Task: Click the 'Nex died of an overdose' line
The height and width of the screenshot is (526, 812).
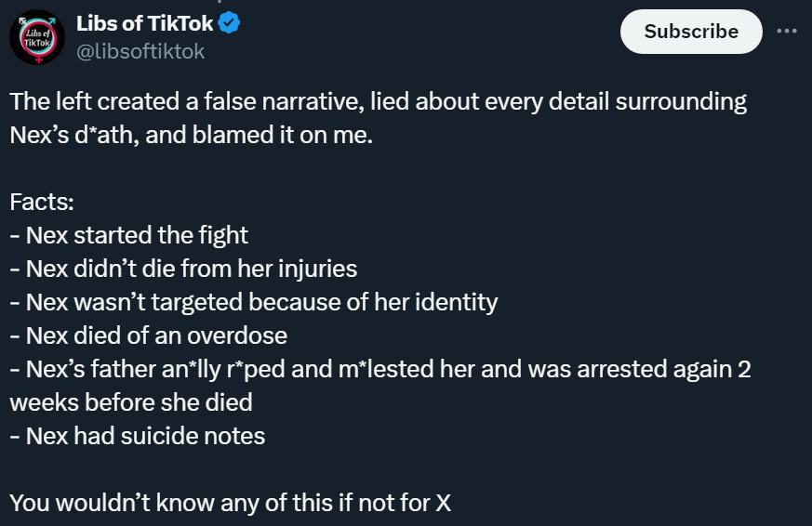Action: point(148,335)
